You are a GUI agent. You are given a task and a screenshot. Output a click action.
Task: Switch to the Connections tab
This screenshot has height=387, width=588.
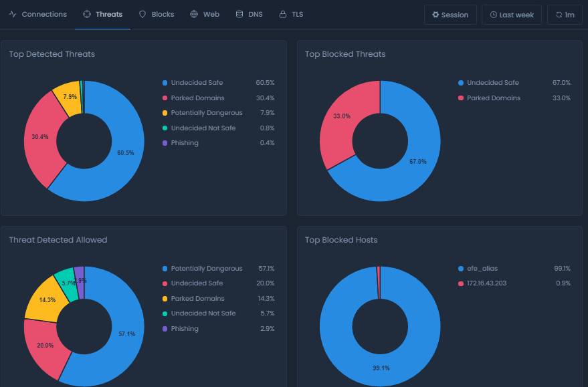click(x=43, y=14)
